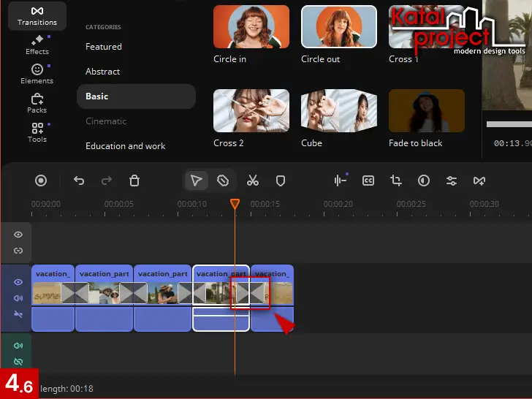This screenshot has width=532, height=399.
Task: Mute the green audio track
Action: [x=18, y=346]
